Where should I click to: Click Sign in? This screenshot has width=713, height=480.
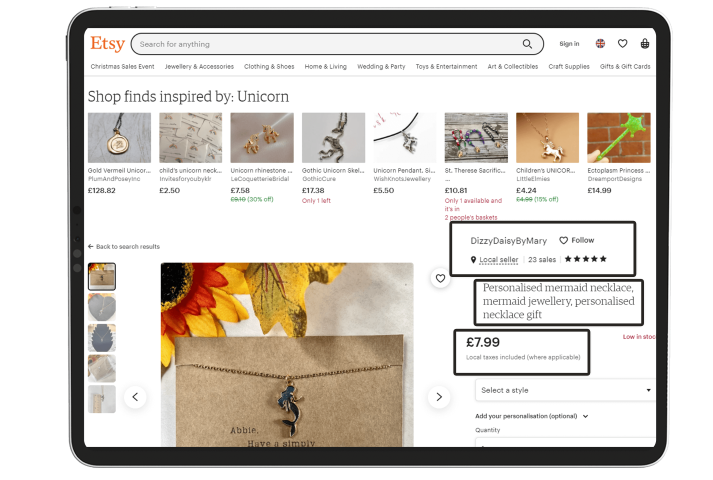tap(569, 44)
